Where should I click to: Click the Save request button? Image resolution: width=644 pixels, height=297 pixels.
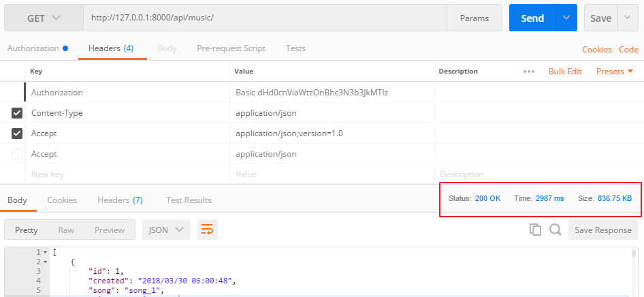pos(601,18)
